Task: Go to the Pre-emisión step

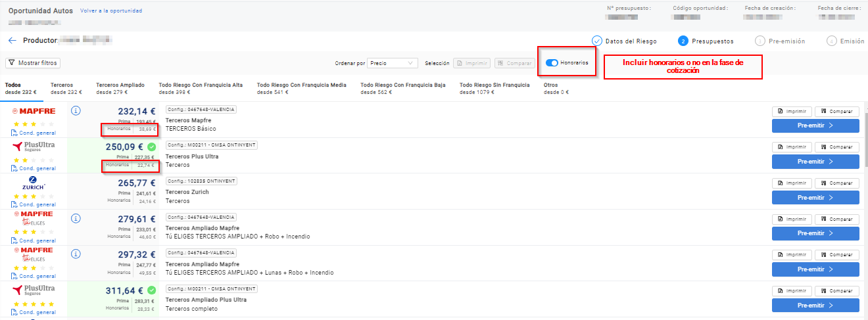Action: pos(780,41)
